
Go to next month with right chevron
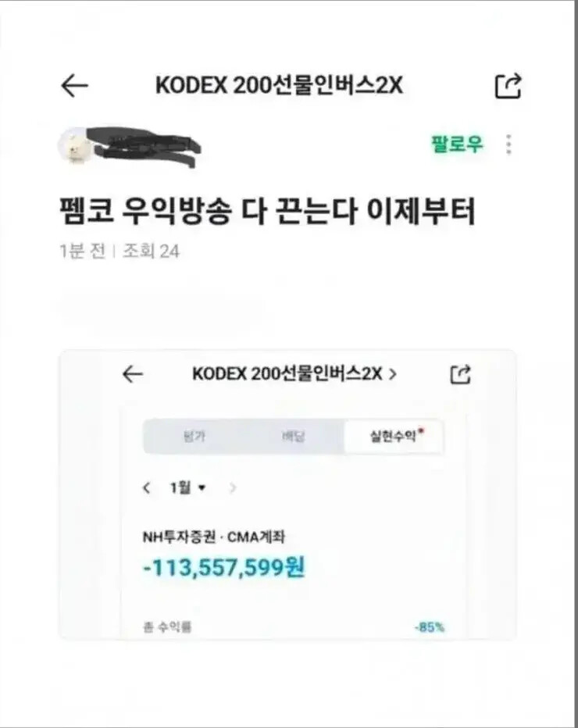[233, 488]
